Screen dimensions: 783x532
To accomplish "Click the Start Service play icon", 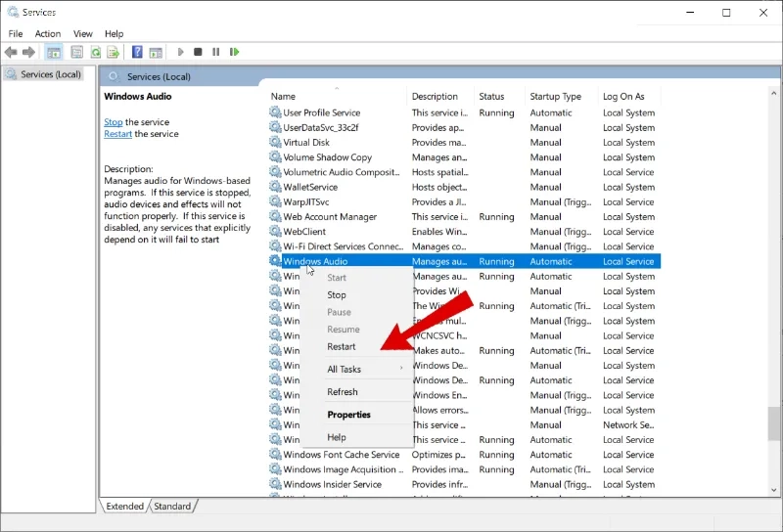I will [x=180, y=52].
